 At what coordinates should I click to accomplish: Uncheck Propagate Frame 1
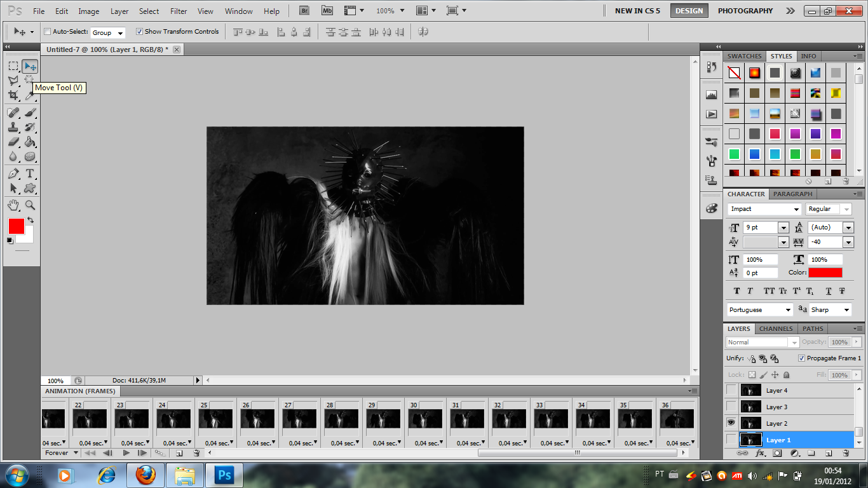tap(801, 358)
